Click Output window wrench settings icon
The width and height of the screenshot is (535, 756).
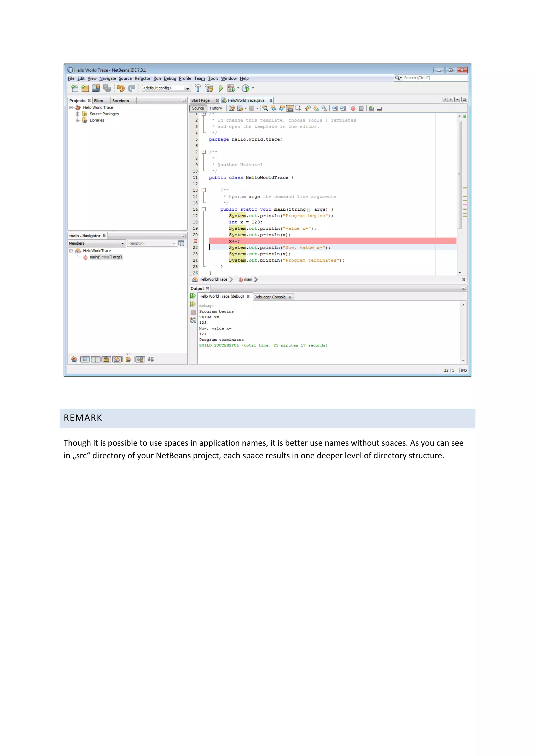tap(193, 320)
